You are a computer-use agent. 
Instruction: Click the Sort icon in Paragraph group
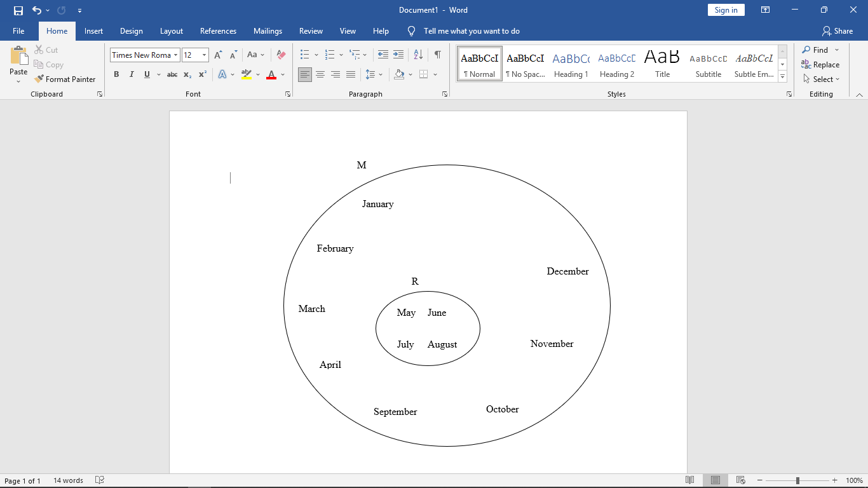point(418,55)
